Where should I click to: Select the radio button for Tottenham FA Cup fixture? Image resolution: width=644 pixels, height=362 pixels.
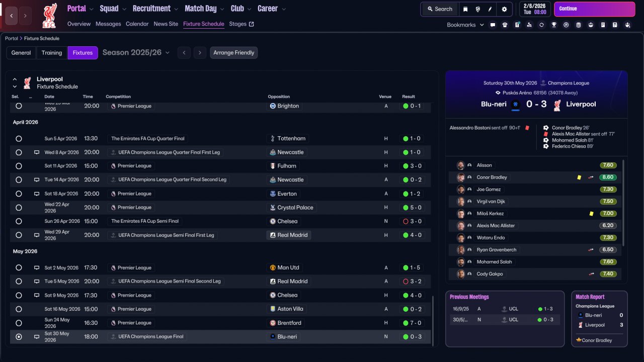(19, 138)
